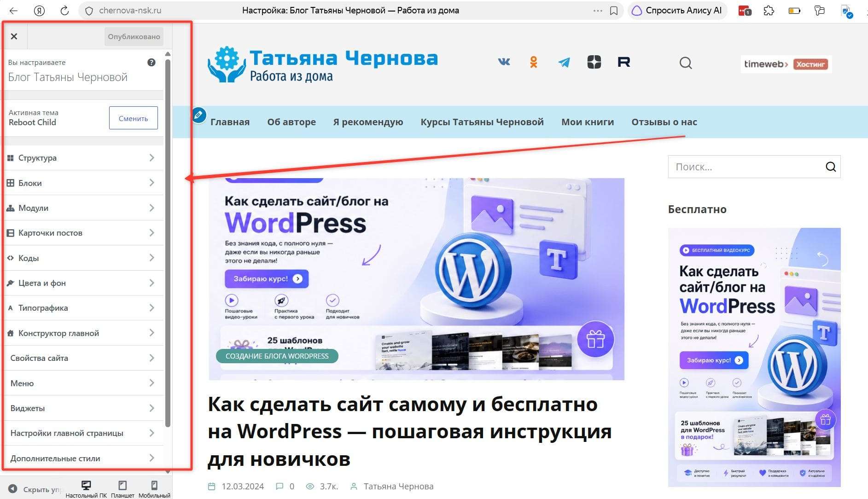The width and height of the screenshot is (868, 499).
Task: Expand the Модули section
Action: 84,208
